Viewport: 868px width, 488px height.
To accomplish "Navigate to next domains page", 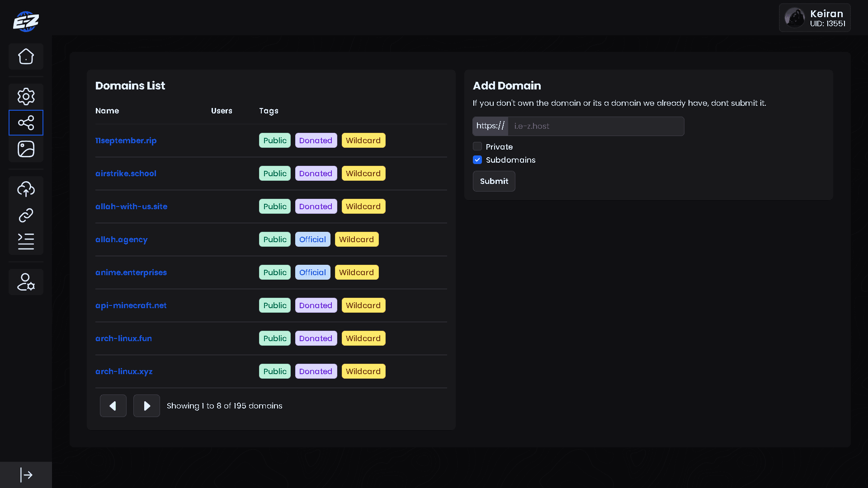I will (x=146, y=406).
